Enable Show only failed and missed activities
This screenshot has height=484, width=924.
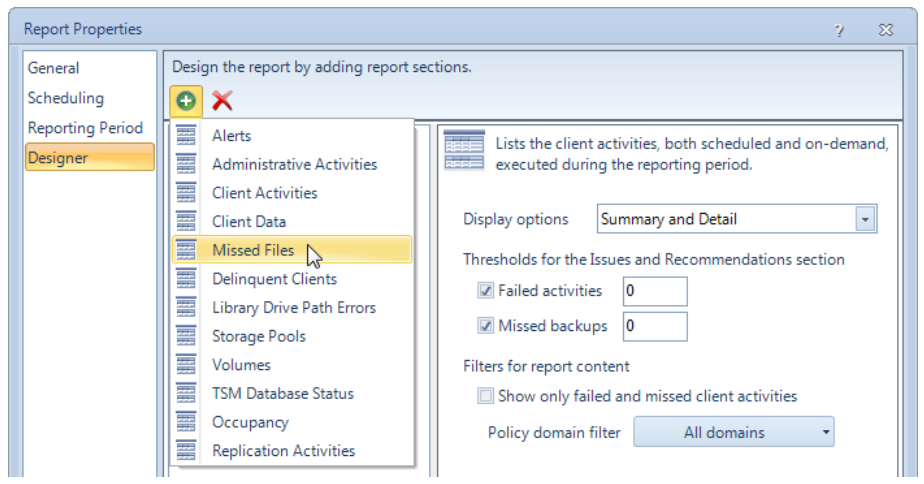pyautogui.click(x=486, y=396)
